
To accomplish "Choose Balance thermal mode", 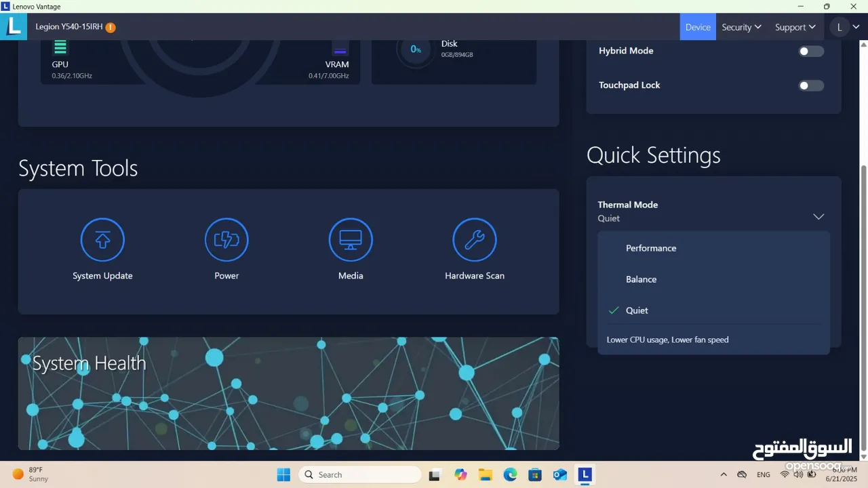I will tap(713, 279).
